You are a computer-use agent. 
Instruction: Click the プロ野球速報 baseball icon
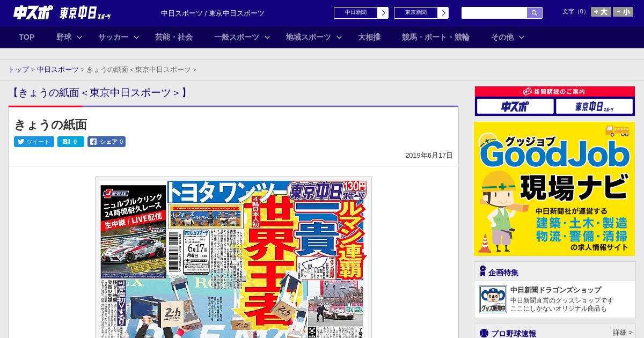(484, 333)
